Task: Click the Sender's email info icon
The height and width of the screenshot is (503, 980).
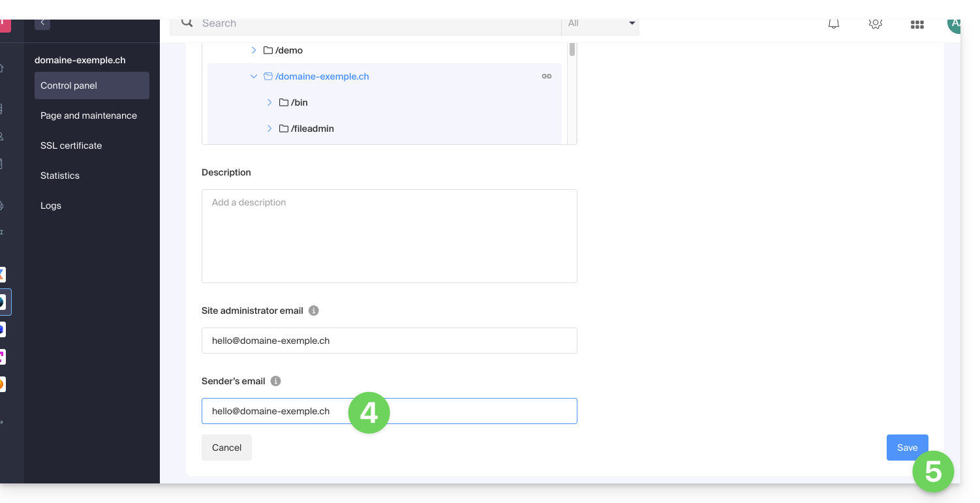Action: (275, 381)
